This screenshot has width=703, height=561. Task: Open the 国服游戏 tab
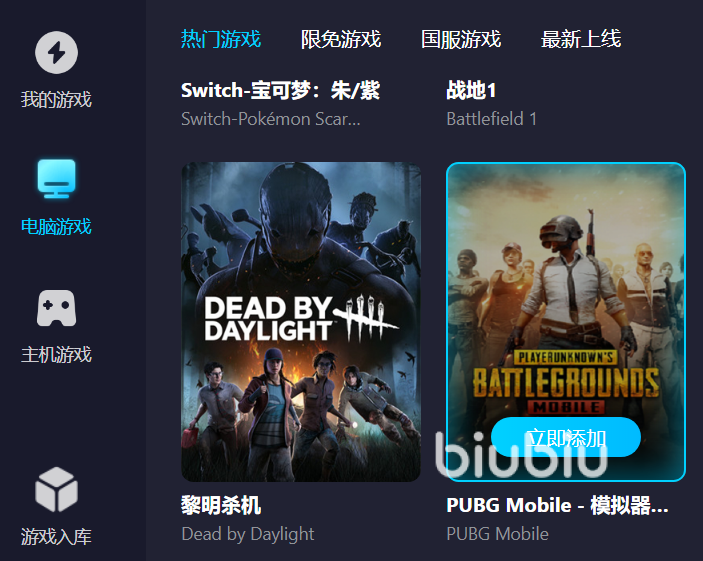pyautogui.click(x=461, y=39)
